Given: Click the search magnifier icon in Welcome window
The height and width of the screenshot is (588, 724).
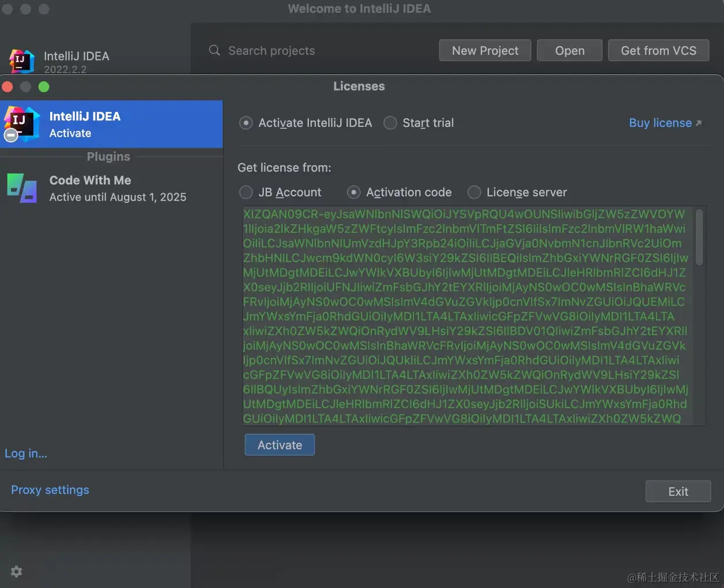Looking at the screenshot, I should point(214,50).
